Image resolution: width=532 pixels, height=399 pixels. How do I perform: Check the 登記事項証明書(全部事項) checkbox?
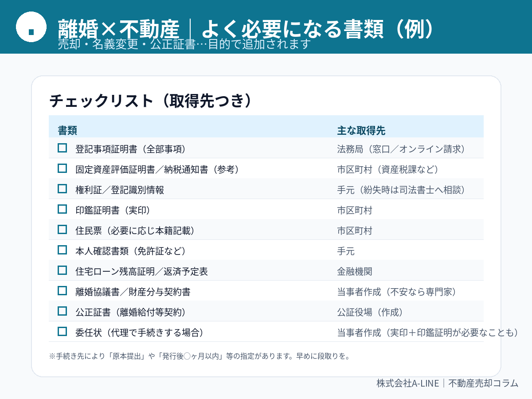[62, 148]
